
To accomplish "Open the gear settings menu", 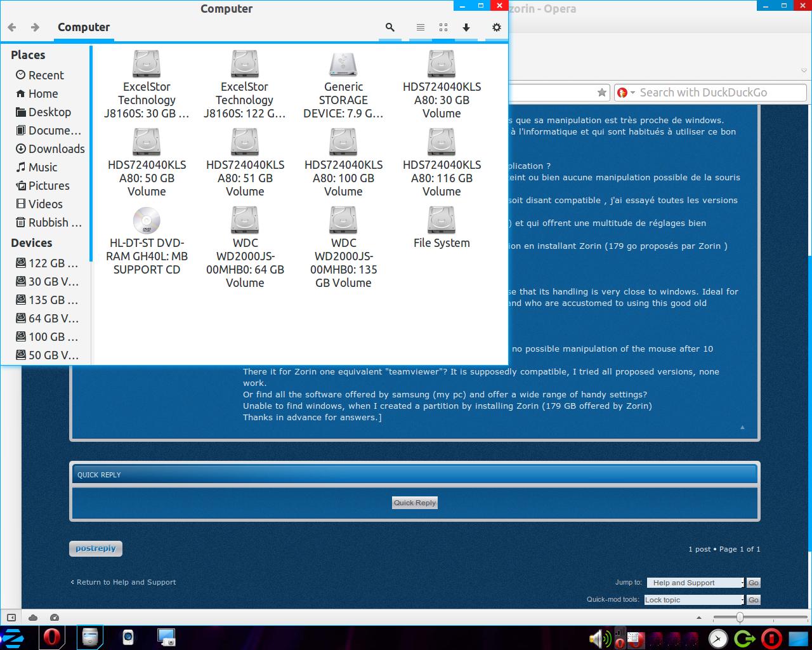I will pos(497,27).
